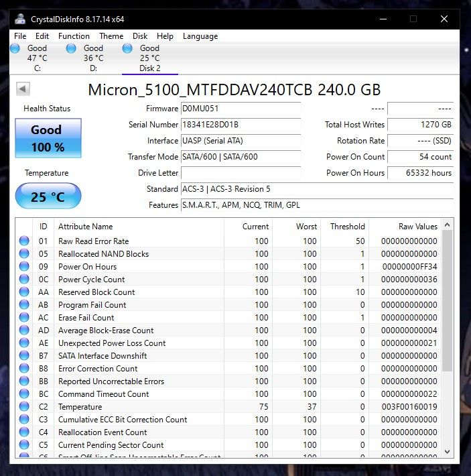
Task: Click the Features field
Action: pyautogui.click(x=317, y=205)
